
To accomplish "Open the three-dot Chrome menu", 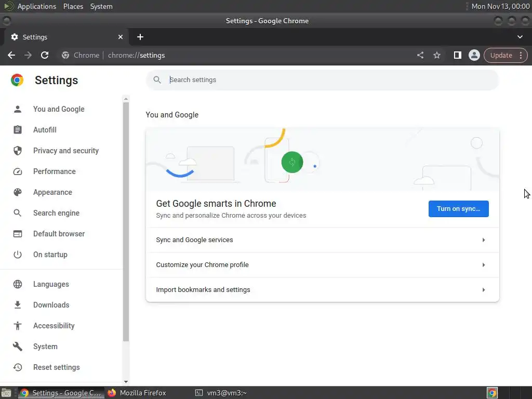I will (x=521, y=55).
